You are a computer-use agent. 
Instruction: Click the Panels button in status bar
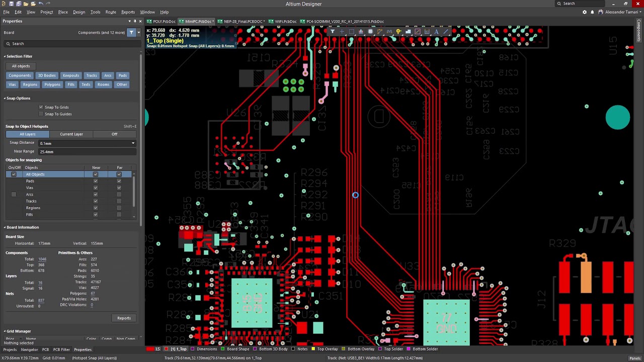point(634,358)
